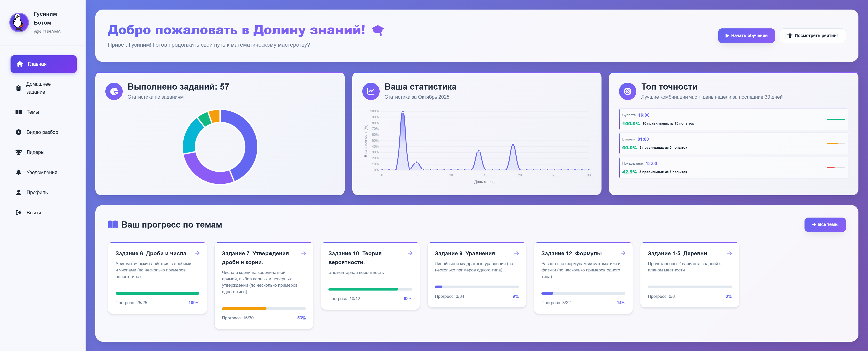Click the pie chart icon beside Выполнено заданий
Image resolution: width=868 pixels, height=351 pixels.
[114, 92]
